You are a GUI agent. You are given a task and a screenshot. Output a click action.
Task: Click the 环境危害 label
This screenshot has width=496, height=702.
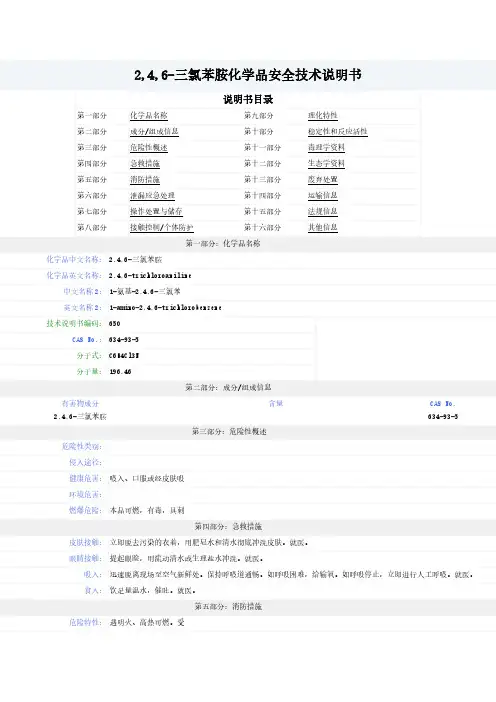(x=86, y=495)
